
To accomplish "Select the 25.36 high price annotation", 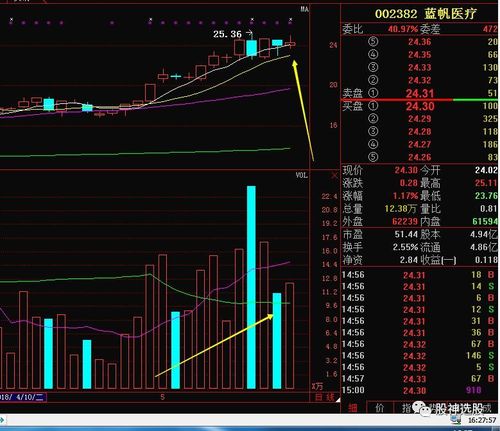I will click(227, 34).
